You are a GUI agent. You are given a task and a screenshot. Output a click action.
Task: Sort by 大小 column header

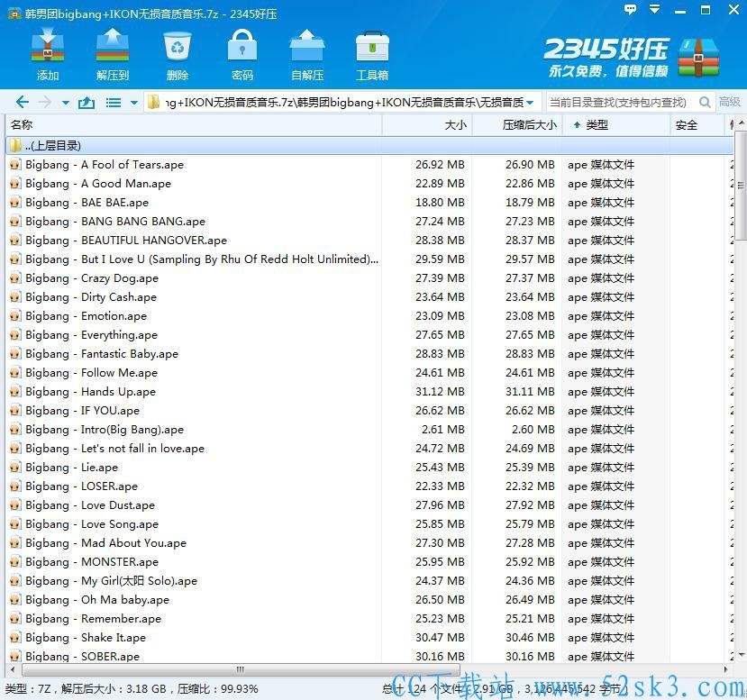tap(427, 125)
